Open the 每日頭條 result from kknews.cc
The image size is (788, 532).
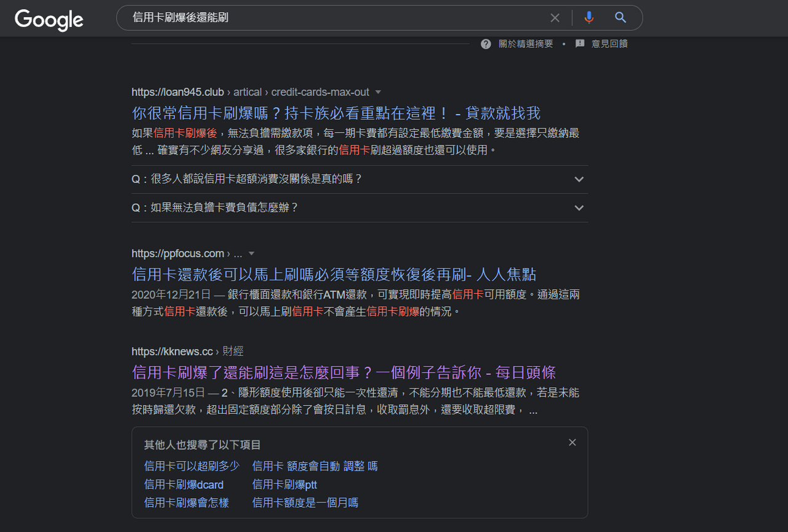pos(345,372)
